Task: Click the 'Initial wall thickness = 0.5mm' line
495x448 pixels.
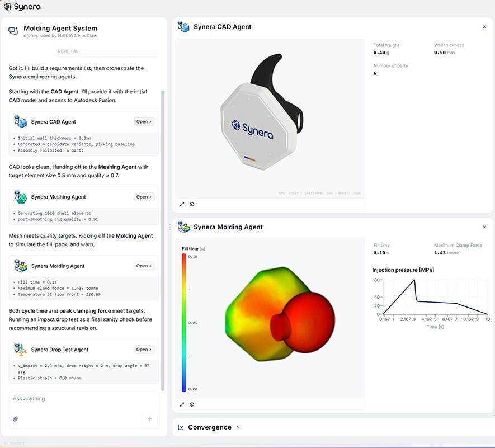Action: pos(54,138)
